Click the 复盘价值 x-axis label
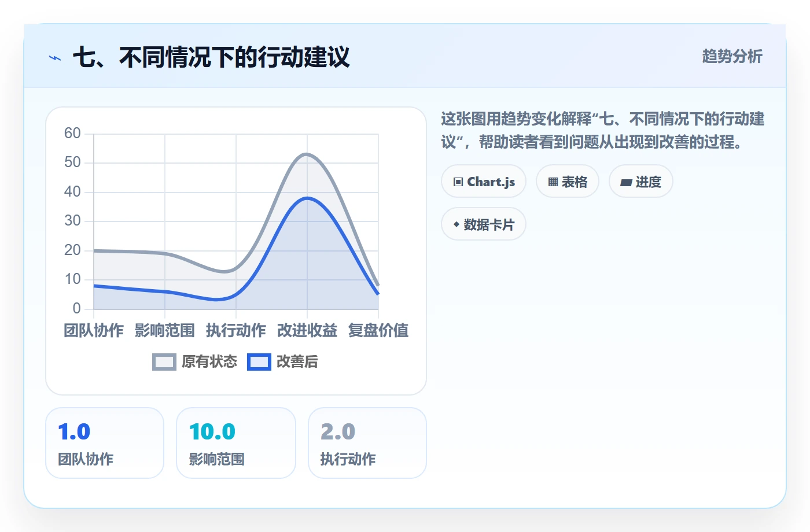 pyautogui.click(x=378, y=331)
